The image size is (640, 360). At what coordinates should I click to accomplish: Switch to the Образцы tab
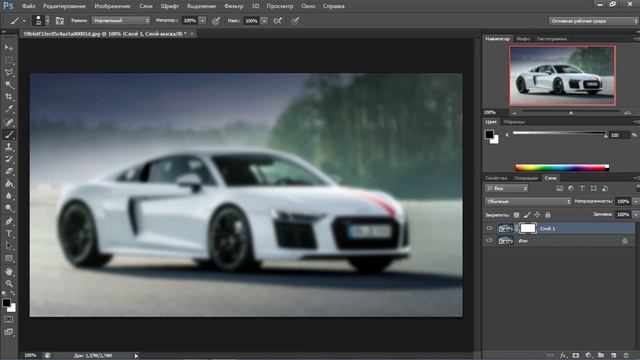click(514, 122)
